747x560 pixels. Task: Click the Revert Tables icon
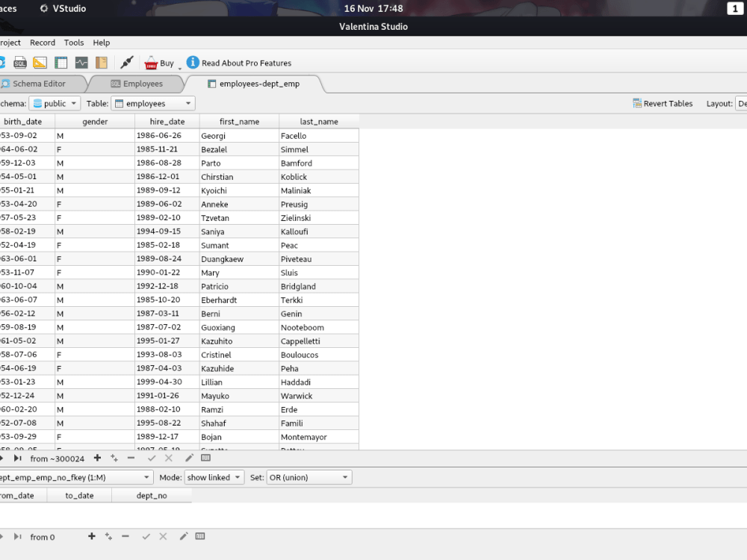[x=637, y=103]
